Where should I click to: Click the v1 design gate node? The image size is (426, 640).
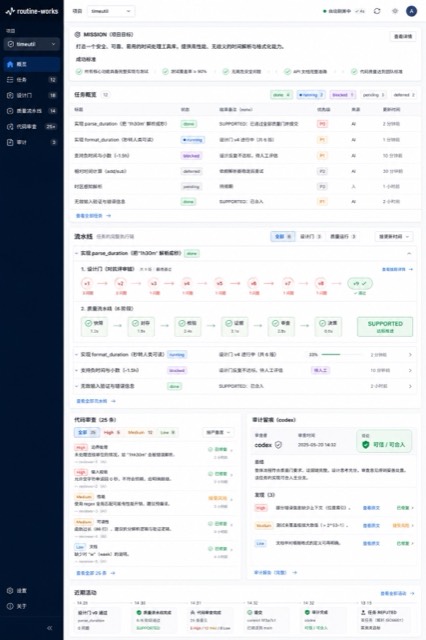87,283
